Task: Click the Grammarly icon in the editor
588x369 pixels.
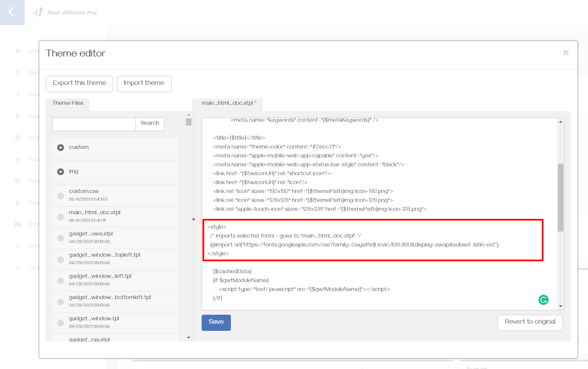Action: pos(544,300)
